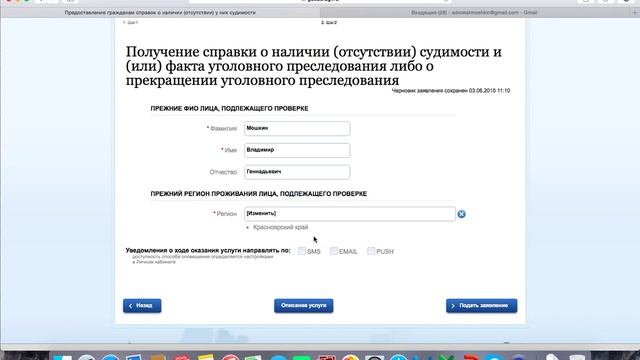Screen dimensions: 640x360
Task: Open a new browser tab with the plus button
Action: click(x=634, y=13)
